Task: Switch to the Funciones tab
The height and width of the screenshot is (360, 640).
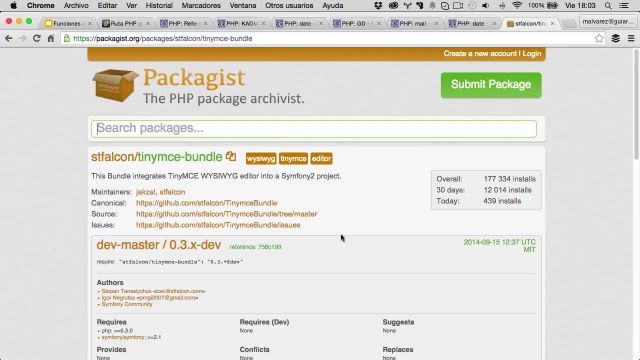Action: (x=67, y=24)
